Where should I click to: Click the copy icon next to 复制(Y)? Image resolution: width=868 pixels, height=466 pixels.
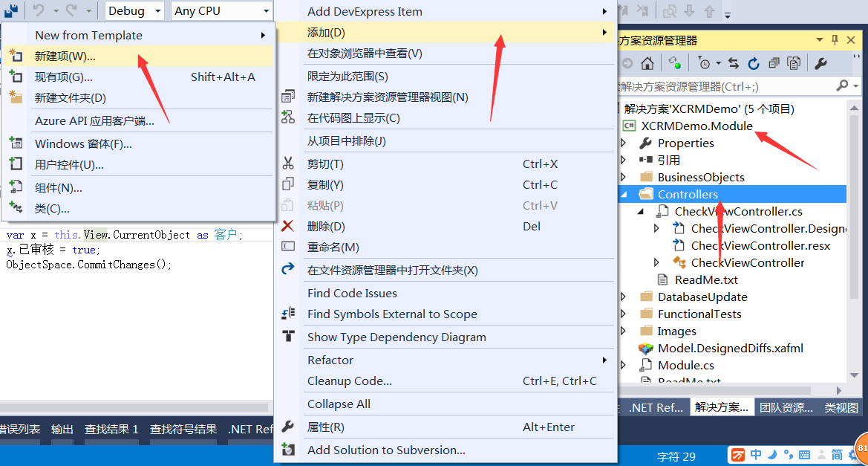pyautogui.click(x=288, y=184)
